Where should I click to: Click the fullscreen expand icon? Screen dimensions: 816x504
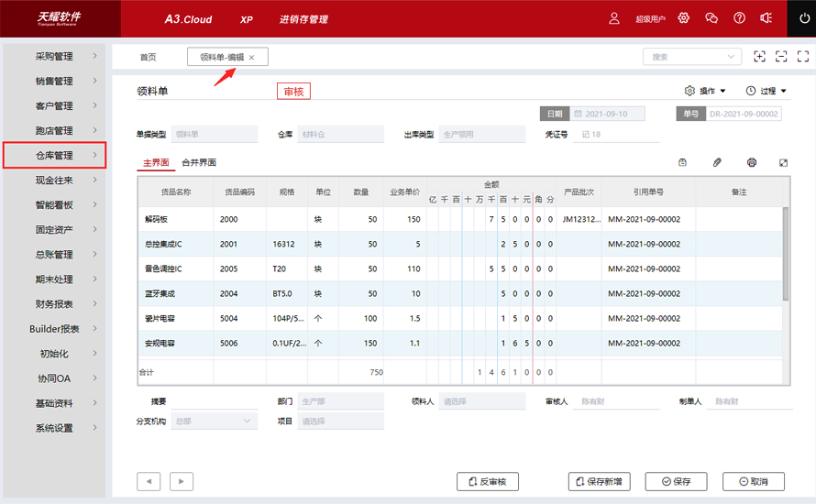point(803,56)
